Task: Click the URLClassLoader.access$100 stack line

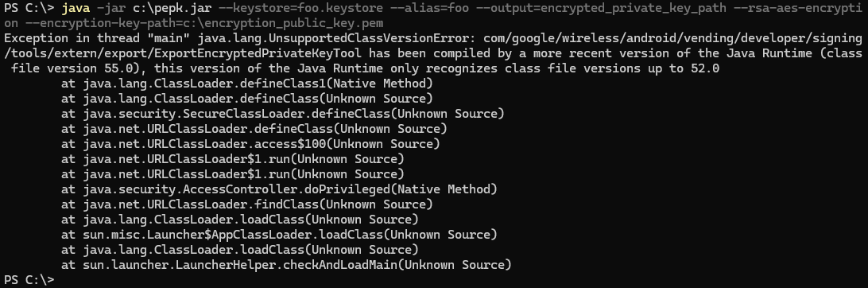Action: point(250,144)
